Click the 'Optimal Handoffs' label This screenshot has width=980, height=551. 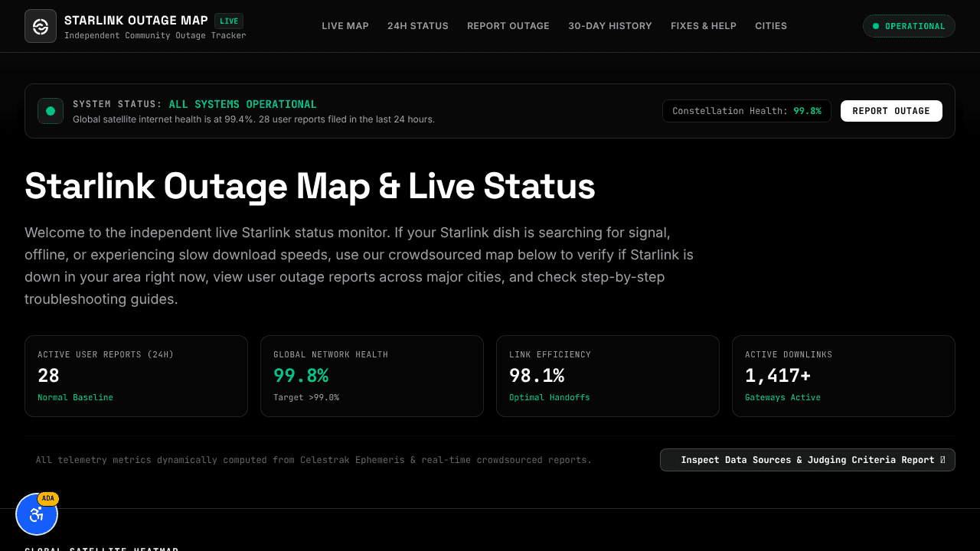pyautogui.click(x=550, y=397)
